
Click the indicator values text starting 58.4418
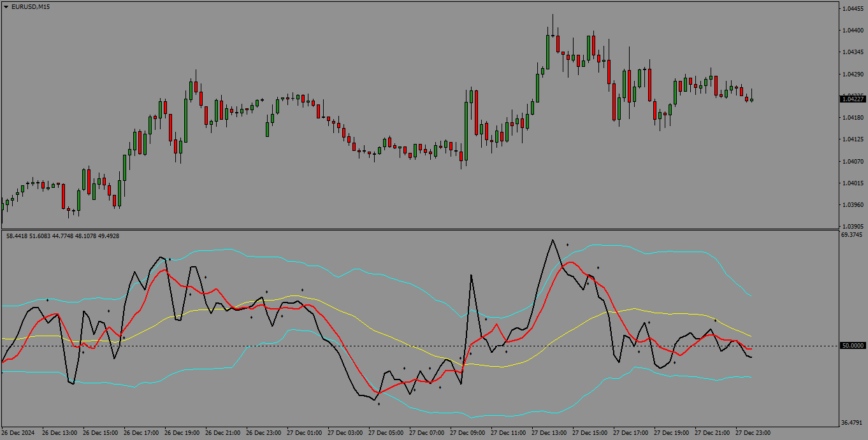[x=62, y=236]
